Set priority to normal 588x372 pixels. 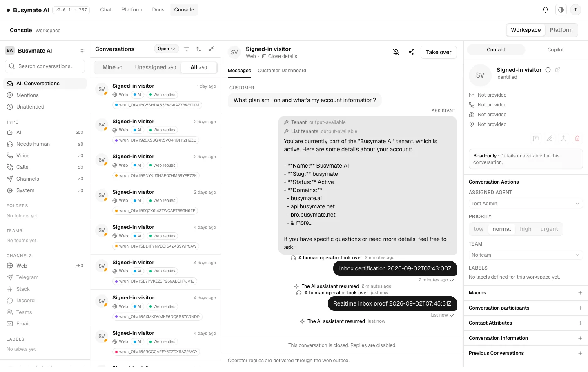(x=501, y=229)
